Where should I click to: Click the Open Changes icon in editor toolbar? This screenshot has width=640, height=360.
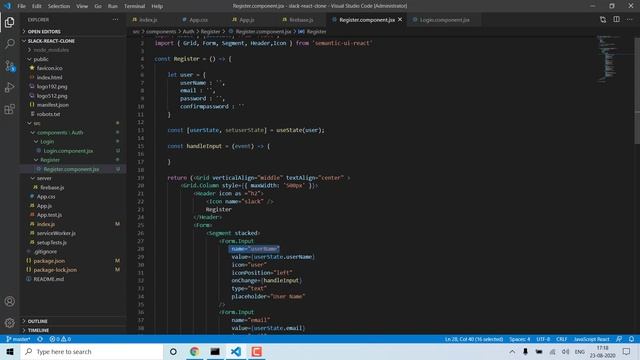click(603, 20)
